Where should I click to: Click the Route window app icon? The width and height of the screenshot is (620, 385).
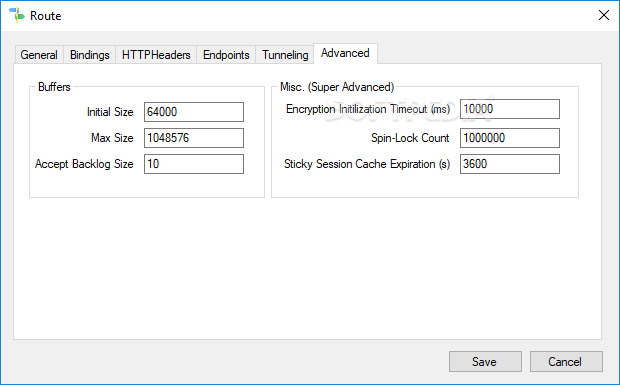(17, 15)
